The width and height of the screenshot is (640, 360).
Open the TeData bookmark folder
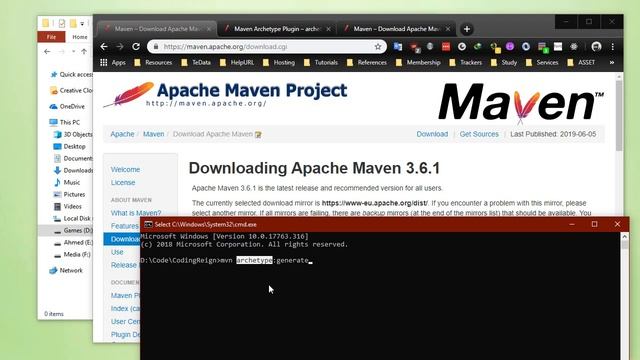coord(196,62)
